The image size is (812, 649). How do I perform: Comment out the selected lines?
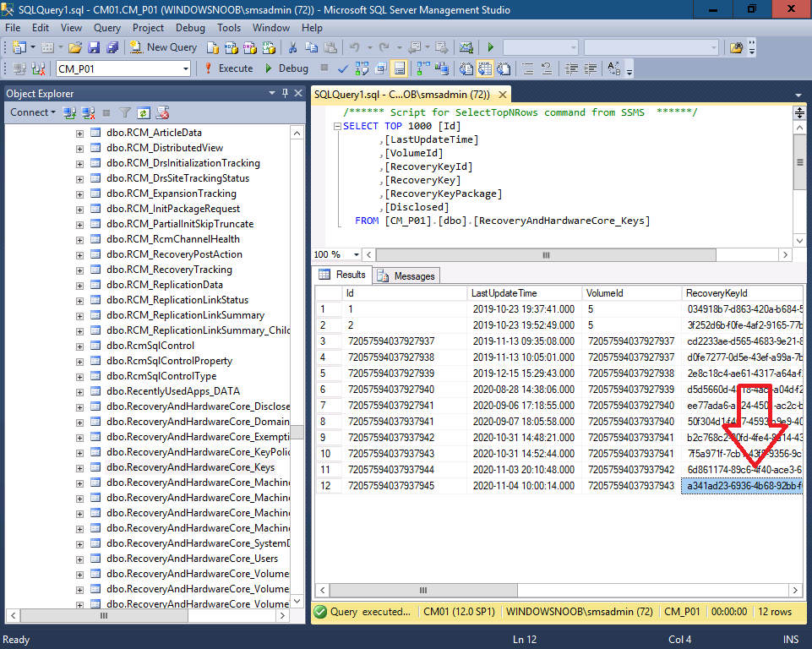pyautogui.click(x=528, y=68)
